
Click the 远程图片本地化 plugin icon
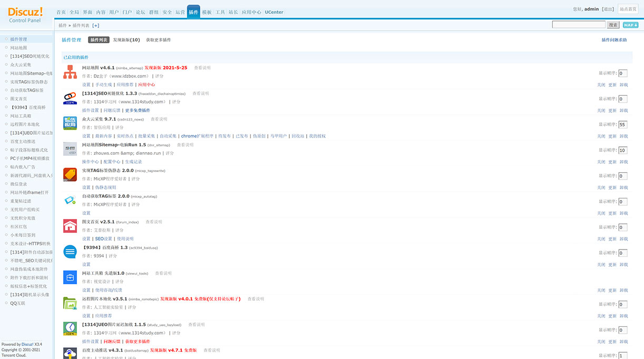click(70, 303)
